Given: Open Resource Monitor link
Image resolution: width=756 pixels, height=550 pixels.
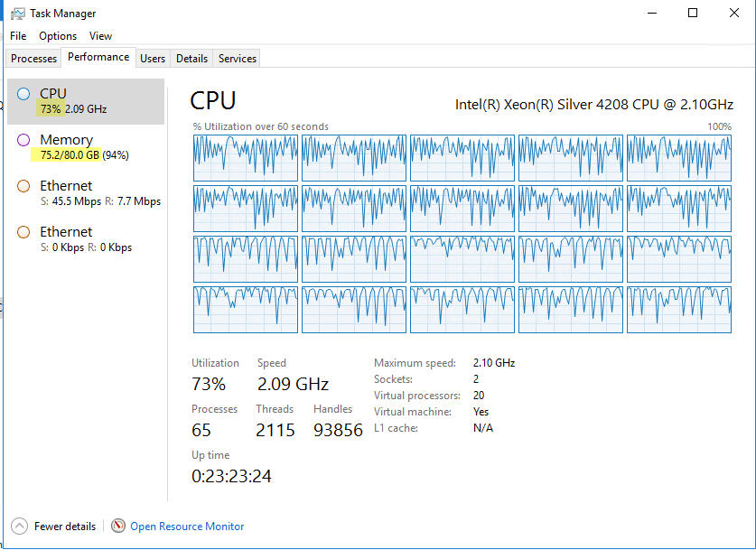Looking at the screenshot, I should pyautogui.click(x=187, y=526).
